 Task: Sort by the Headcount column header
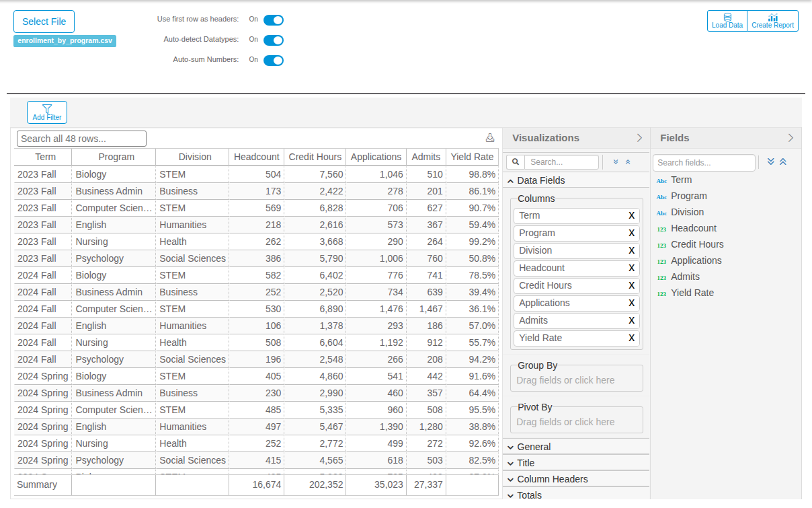[x=257, y=157]
